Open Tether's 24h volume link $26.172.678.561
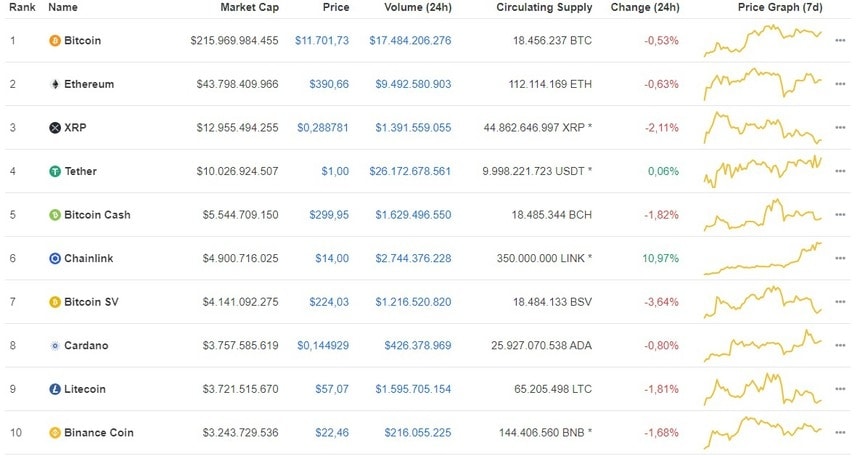 click(x=410, y=171)
